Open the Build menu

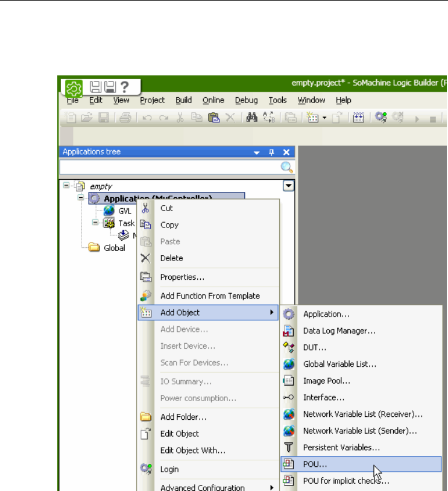click(183, 100)
